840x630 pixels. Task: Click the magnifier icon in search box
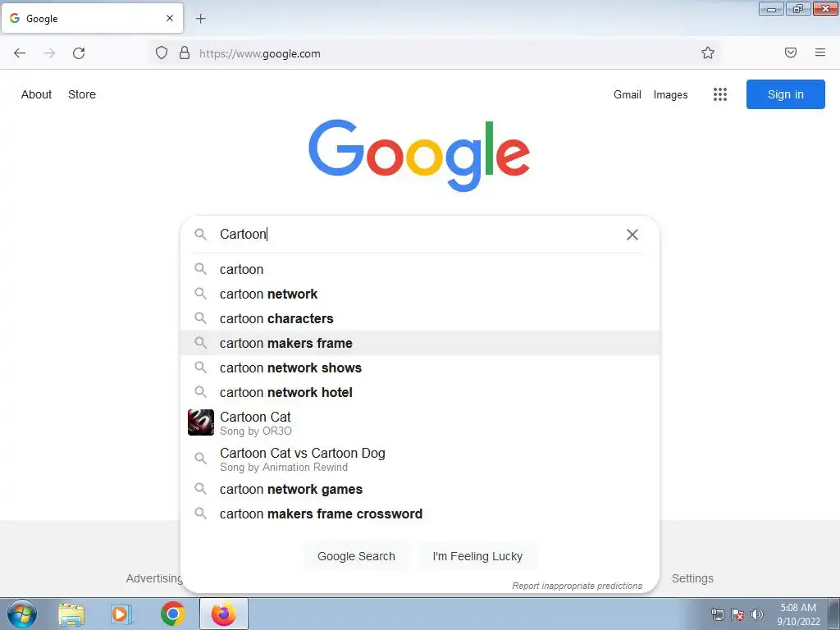coord(200,234)
